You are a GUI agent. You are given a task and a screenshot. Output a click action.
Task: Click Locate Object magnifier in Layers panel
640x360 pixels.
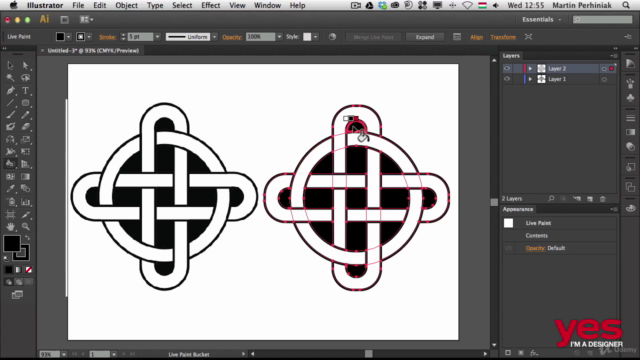click(x=551, y=199)
